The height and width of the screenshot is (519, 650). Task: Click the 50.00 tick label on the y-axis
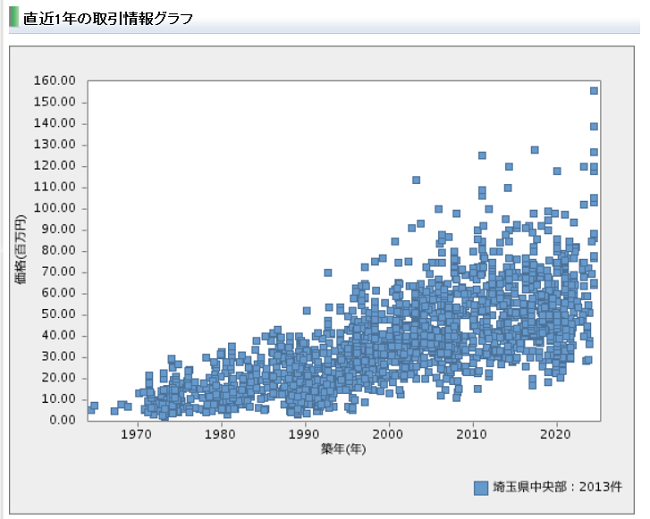point(58,314)
